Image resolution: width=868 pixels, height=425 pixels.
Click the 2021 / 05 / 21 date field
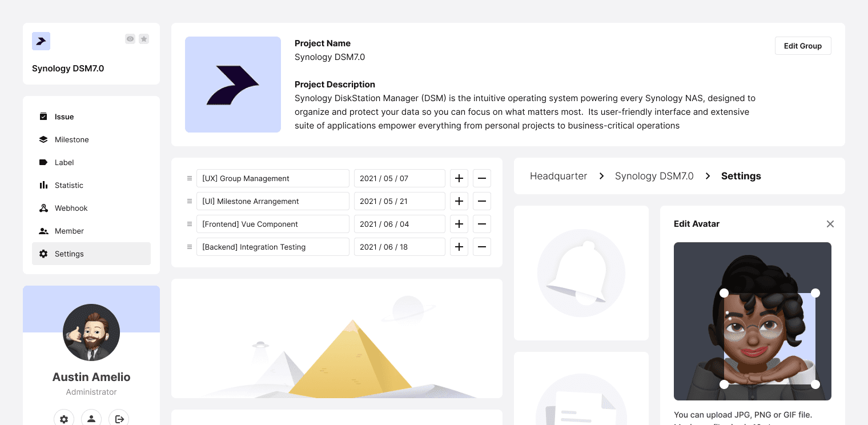tap(400, 201)
